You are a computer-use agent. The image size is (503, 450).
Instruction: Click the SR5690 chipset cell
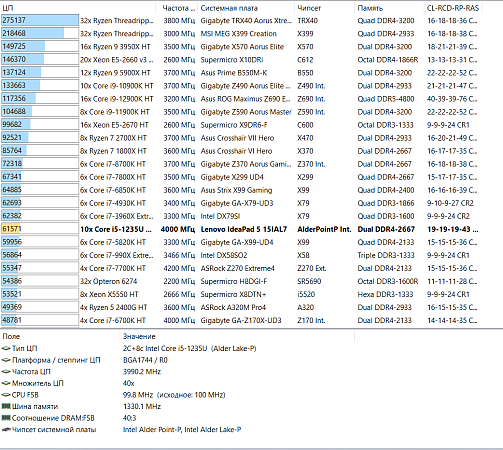pos(309,281)
